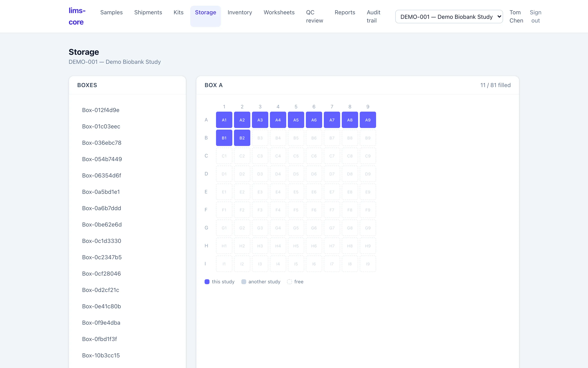
Task: Pick free slot B3
Action: [260, 138]
